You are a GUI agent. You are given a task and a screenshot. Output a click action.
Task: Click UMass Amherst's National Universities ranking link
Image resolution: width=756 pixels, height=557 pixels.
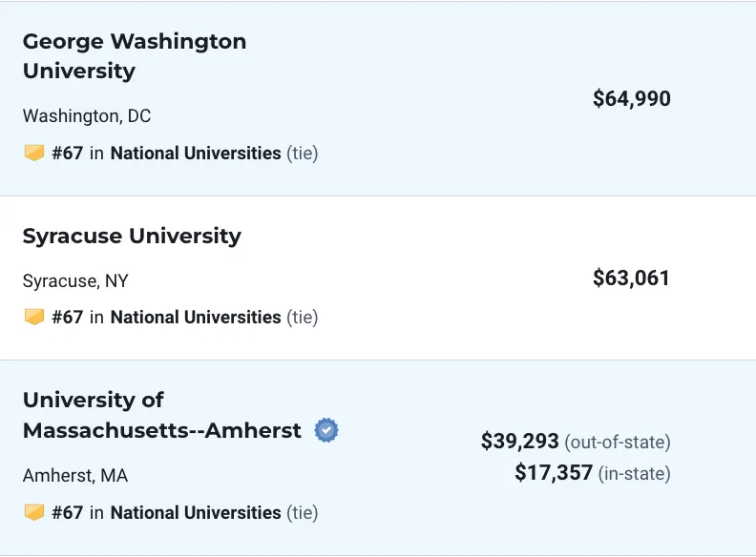196,512
